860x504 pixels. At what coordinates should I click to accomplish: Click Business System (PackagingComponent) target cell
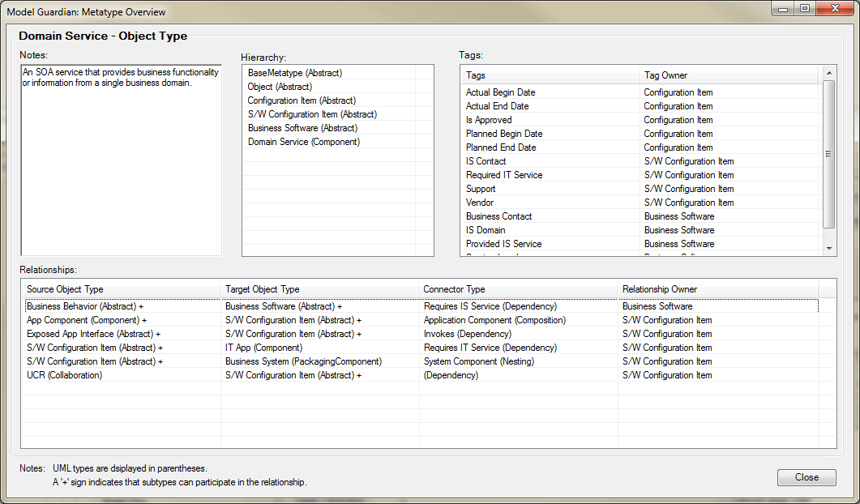[303, 361]
